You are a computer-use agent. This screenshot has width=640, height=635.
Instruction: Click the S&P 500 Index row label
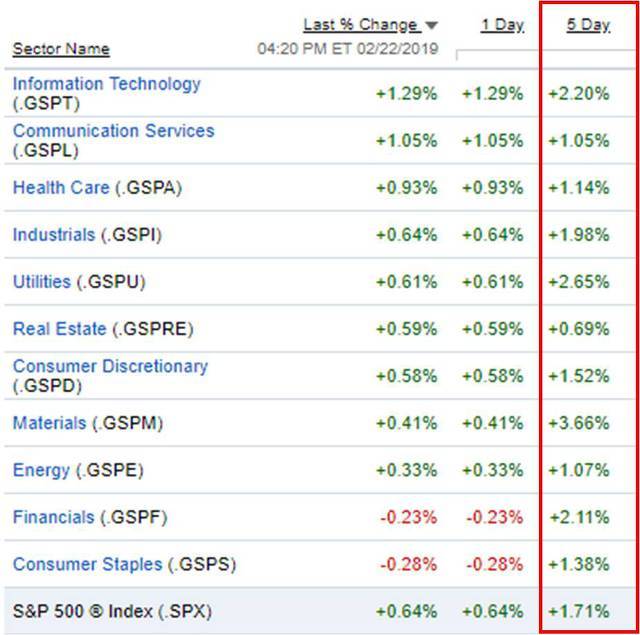point(112,611)
